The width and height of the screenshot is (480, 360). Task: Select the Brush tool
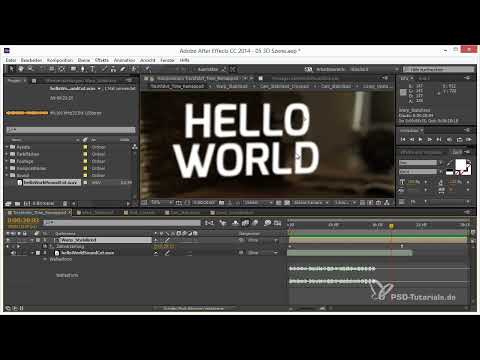[x=104, y=69]
